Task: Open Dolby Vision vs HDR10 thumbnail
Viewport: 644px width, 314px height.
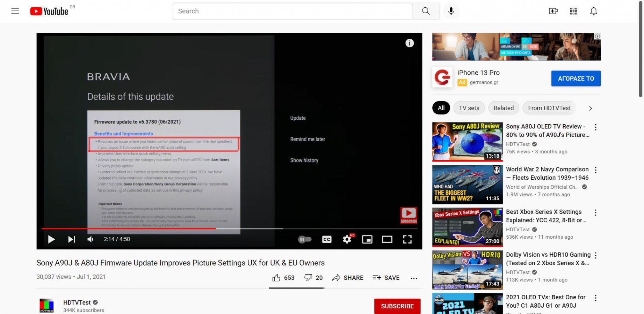Action: coord(467,270)
